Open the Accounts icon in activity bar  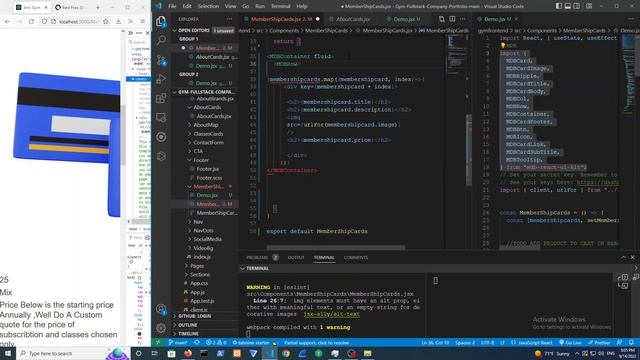point(161,309)
